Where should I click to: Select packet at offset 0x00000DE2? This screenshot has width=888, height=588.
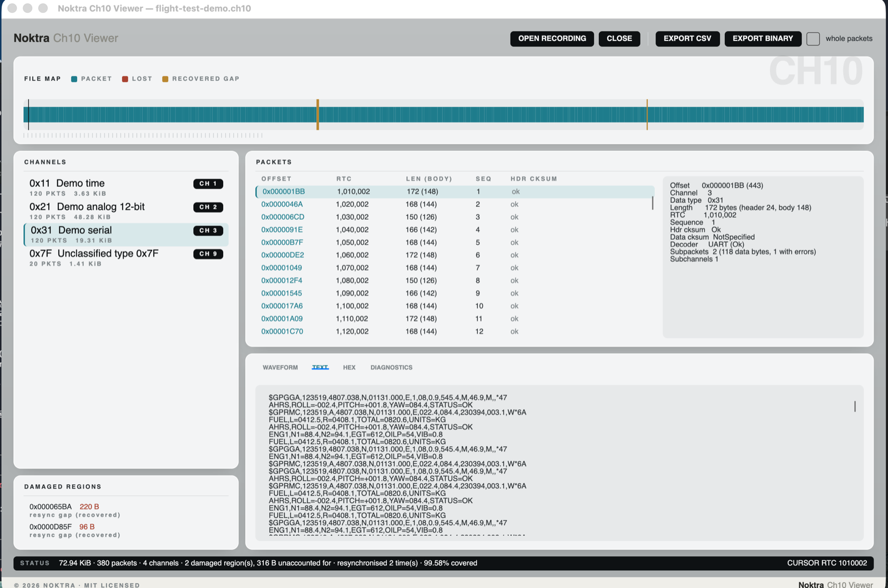455,255
